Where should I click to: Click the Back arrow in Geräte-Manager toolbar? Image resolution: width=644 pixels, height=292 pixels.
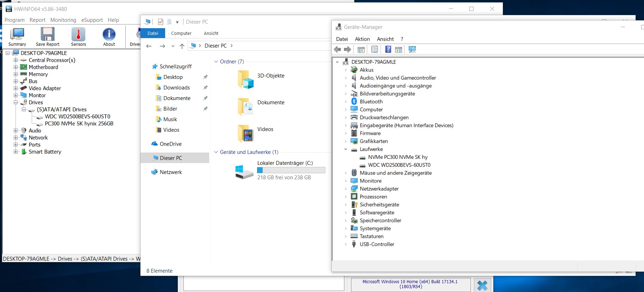coord(337,49)
